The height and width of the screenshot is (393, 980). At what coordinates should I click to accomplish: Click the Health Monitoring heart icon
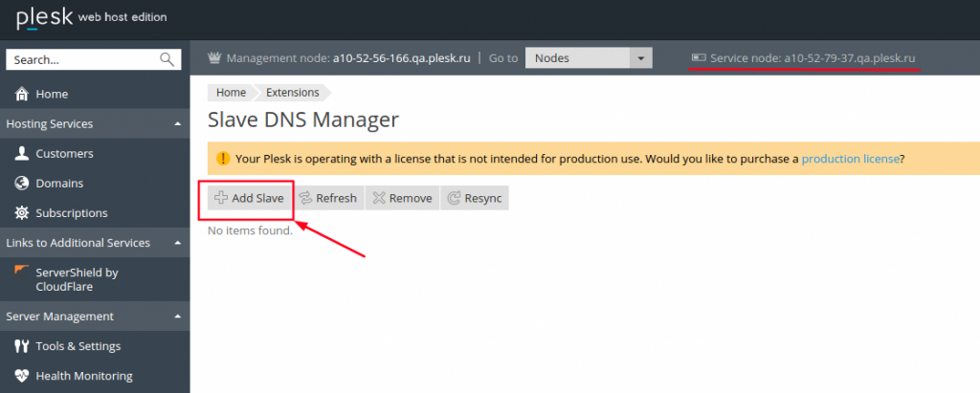(x=22, y=376)
